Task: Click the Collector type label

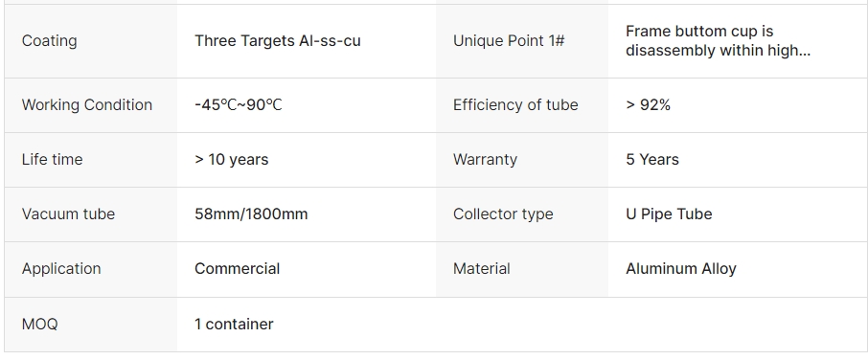Action: pos(503,214)
